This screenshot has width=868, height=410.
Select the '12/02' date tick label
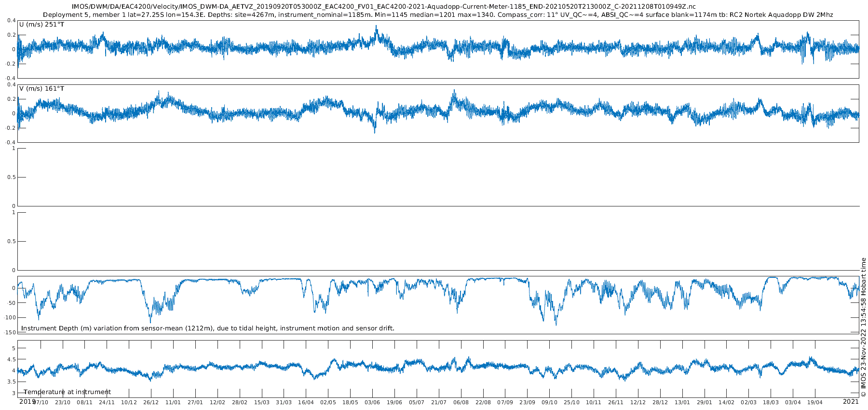(217, 402)
